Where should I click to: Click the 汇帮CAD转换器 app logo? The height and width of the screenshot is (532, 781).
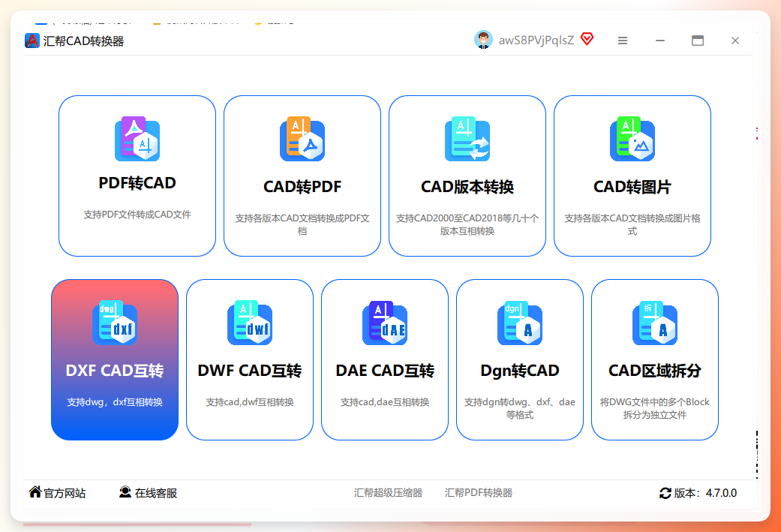coord(32,41)
